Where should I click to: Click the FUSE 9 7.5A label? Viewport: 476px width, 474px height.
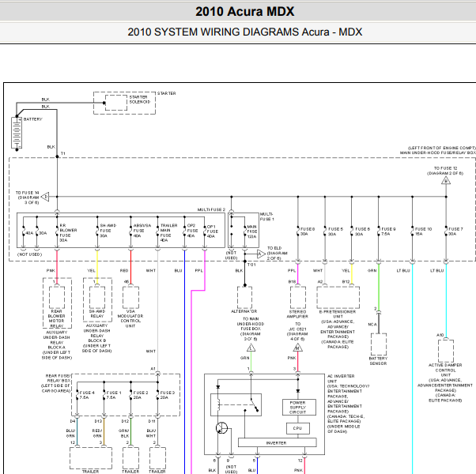[388, 231]
